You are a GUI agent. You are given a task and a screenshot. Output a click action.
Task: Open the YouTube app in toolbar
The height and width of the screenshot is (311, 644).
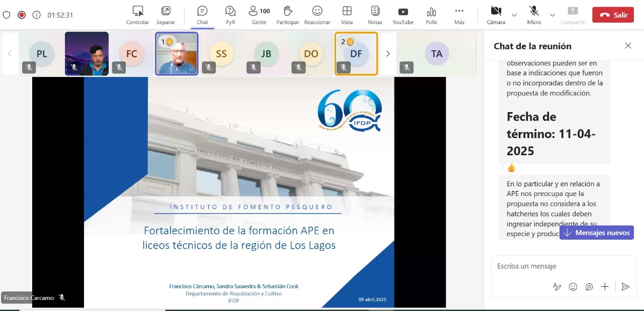(x=403, y=15)
